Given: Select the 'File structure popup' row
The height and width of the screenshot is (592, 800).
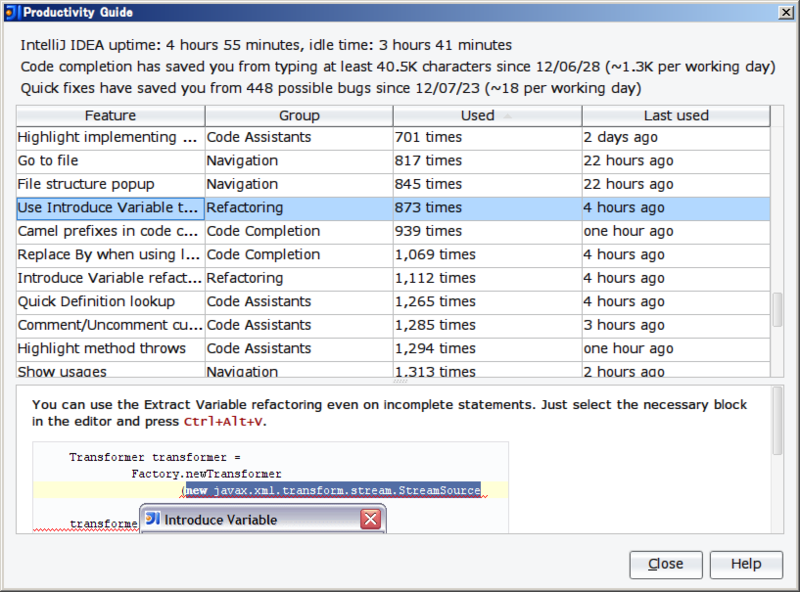Looking at the screenshot, I should click(x=393, y=184).
